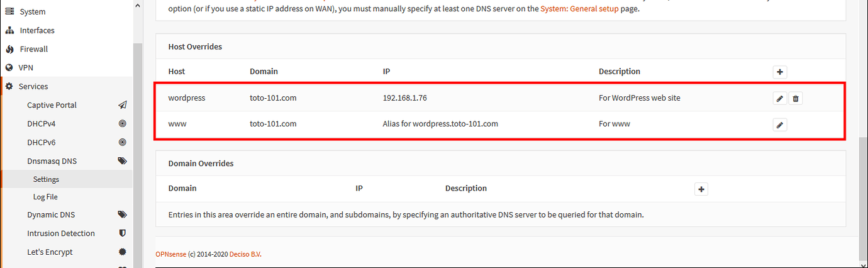
Task: Click the DHCPv4 target icon
Action: tap(122, 124)
